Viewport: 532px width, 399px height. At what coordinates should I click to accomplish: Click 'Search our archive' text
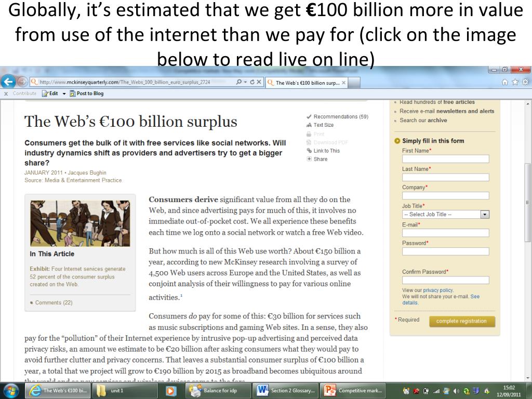pyautogui.click(x=423, y=120)
